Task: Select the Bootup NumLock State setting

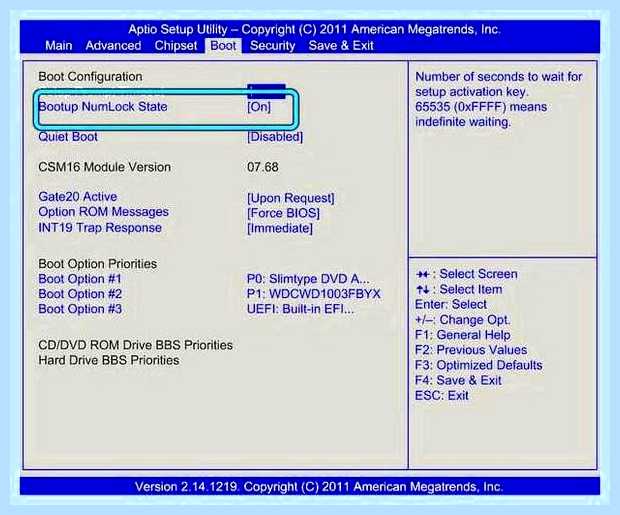Action: click(103, 107)
